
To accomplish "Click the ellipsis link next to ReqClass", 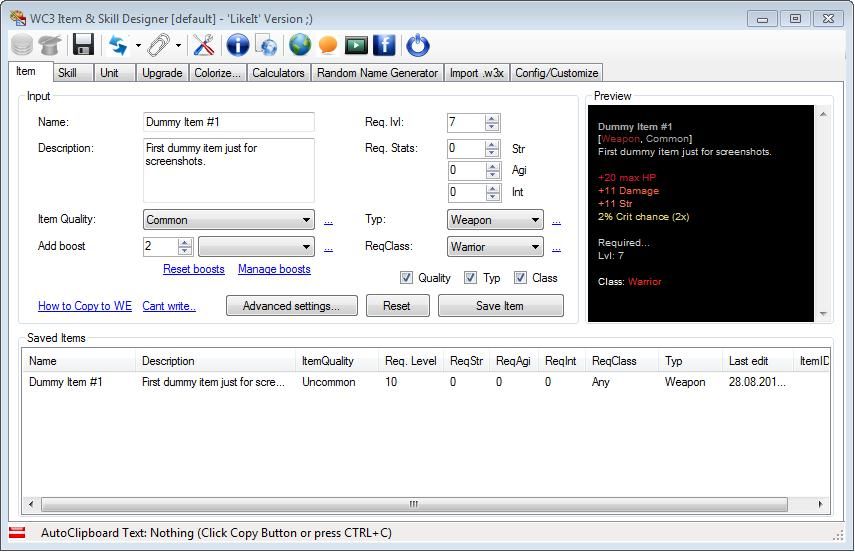I will pos(556,248).
